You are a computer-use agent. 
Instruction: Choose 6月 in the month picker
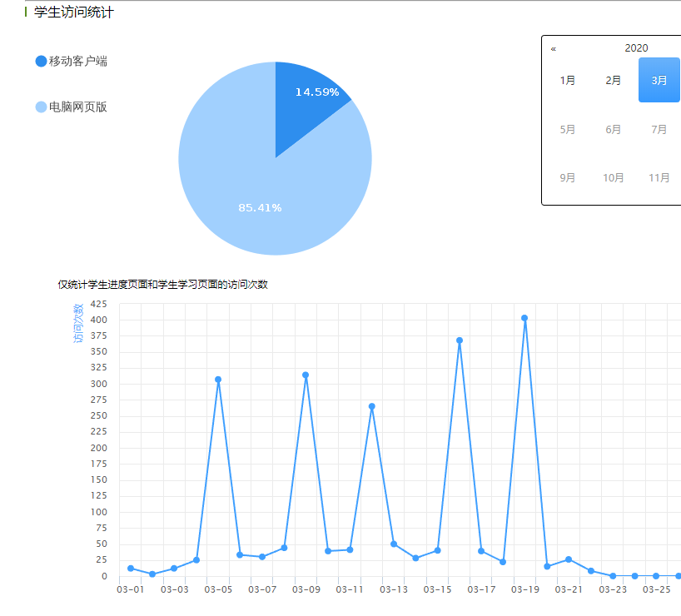(x=614, y=129)
